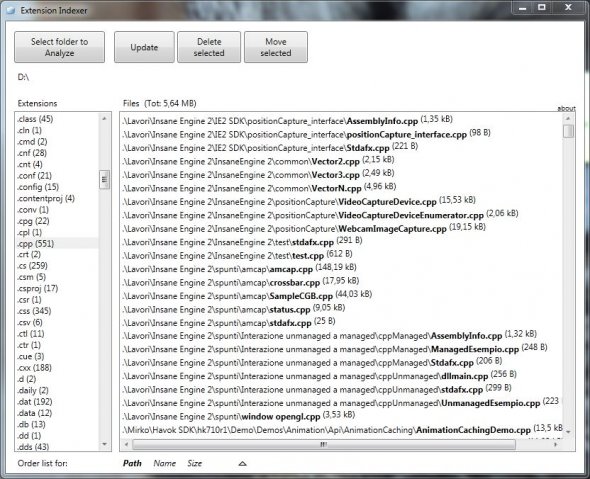Click the Extension Indexer title bar app icon
This screenshot has height=479, width=590.
(x=11, y=10)
